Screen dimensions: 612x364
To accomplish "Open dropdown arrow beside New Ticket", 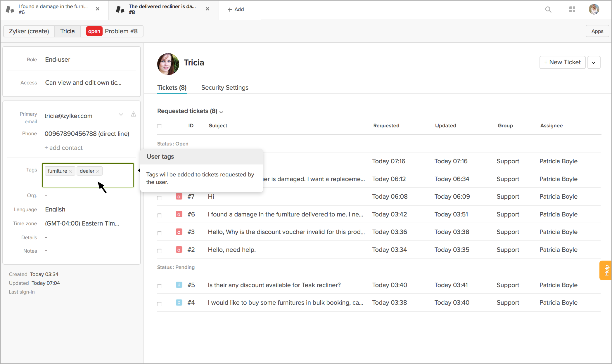I will (594, 63).
